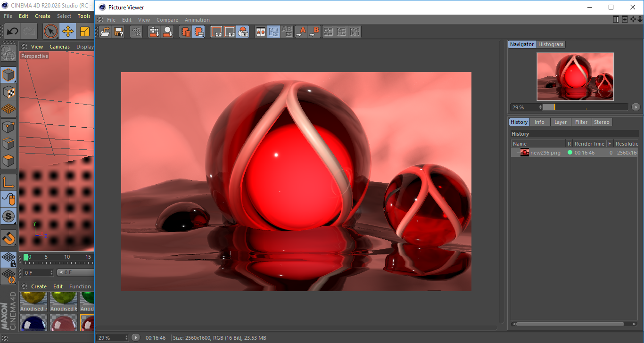This screenshot has height=343, width=644.
Task: Click the Clear Cache stacked-pages icon
Action: coord(199,32)
